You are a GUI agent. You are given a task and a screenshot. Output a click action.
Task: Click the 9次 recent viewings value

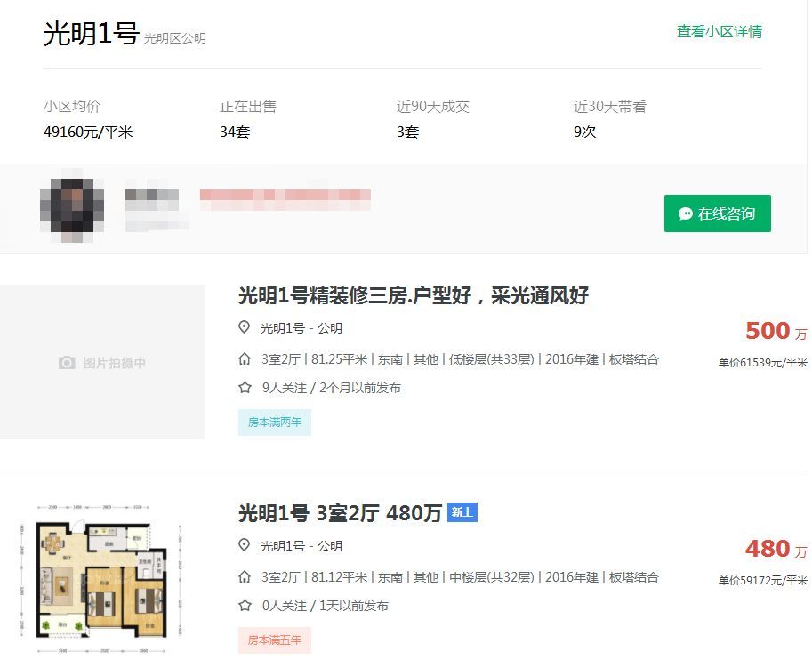[584, 133]
